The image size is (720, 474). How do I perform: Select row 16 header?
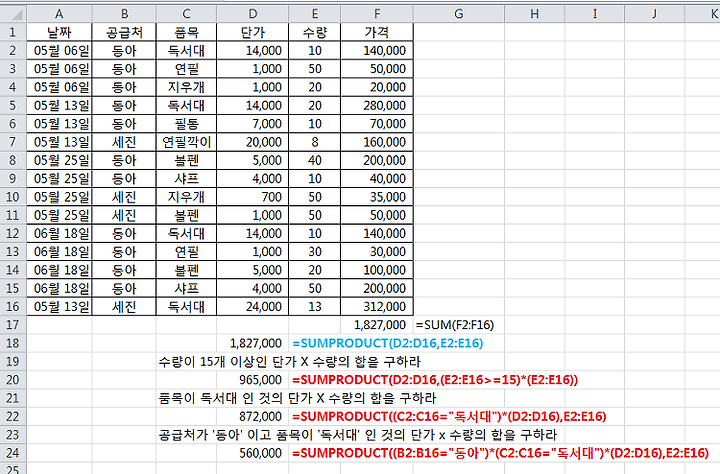pos(13,306)
